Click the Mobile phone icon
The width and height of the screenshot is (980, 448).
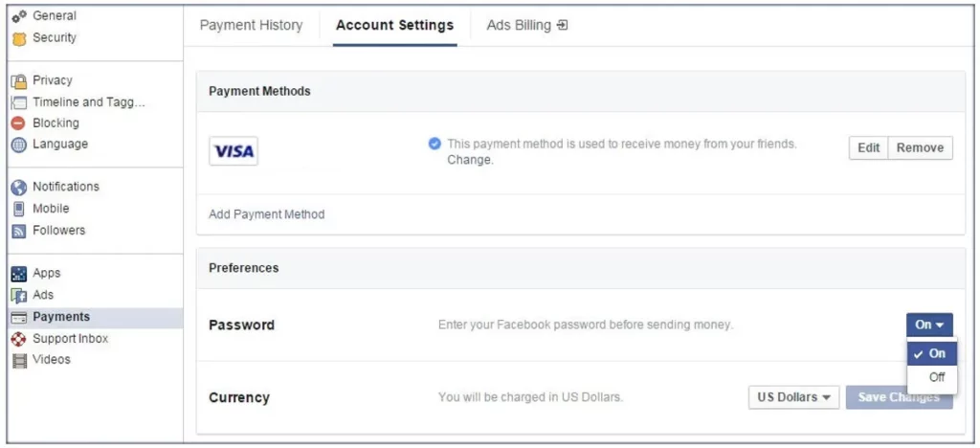17,209
